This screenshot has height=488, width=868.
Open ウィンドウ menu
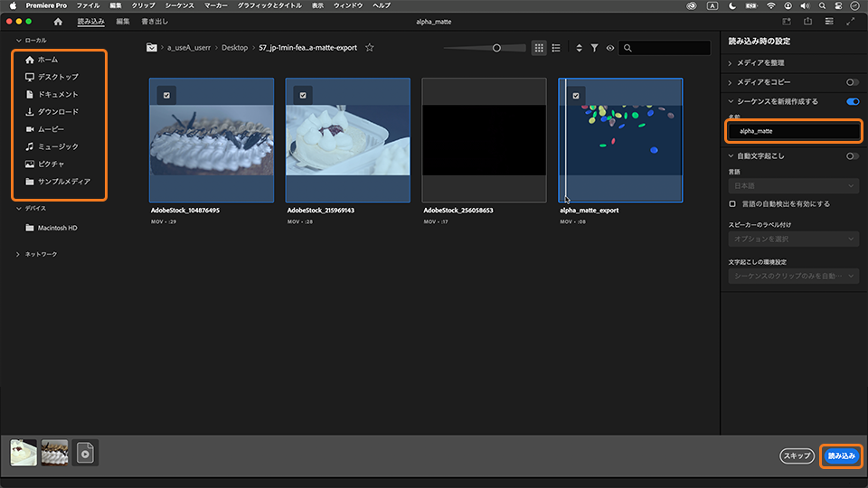(348, 5)
